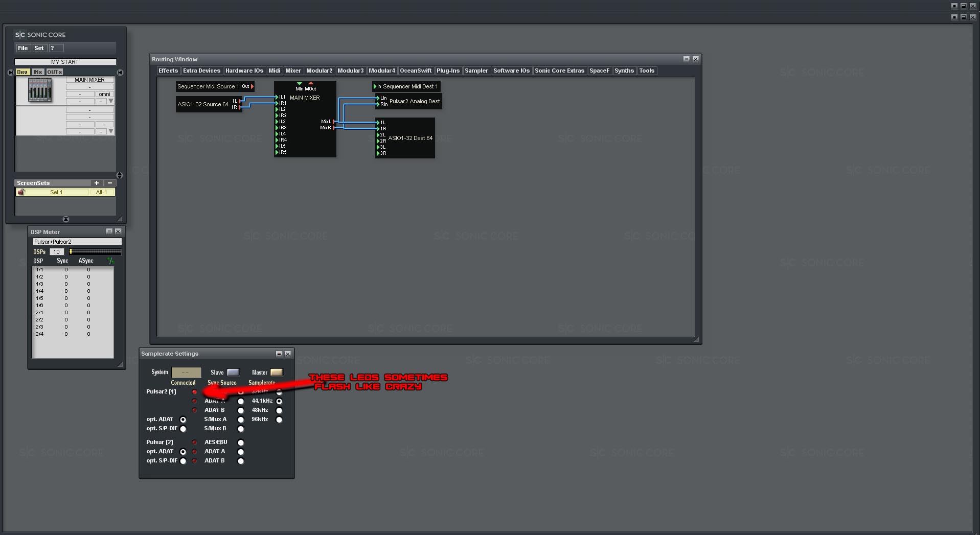Close the Routing Window

[696, 59]
